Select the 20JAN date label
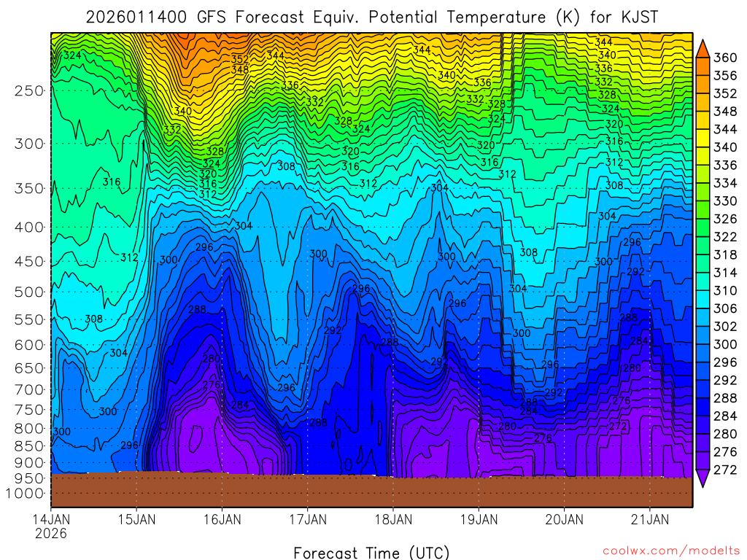The width and height of the screenshot is (747, 560). tap(565, 519)
